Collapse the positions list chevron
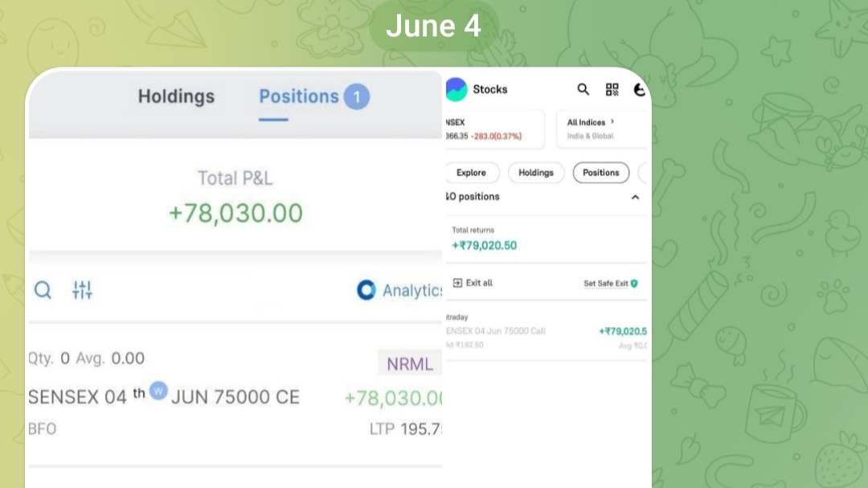 [x=635, y=197]
